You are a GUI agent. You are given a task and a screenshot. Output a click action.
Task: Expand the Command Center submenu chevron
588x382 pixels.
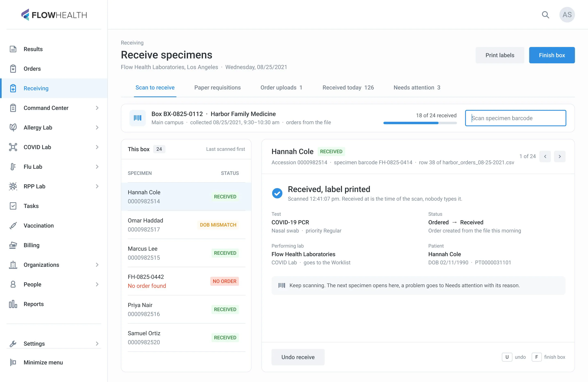click(97, 108)
